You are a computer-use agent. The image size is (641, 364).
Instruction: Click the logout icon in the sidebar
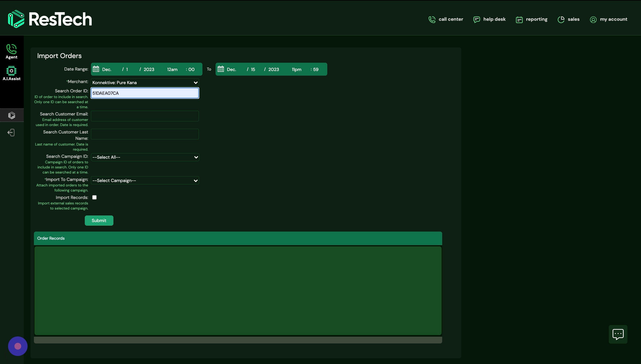[11, 132]
